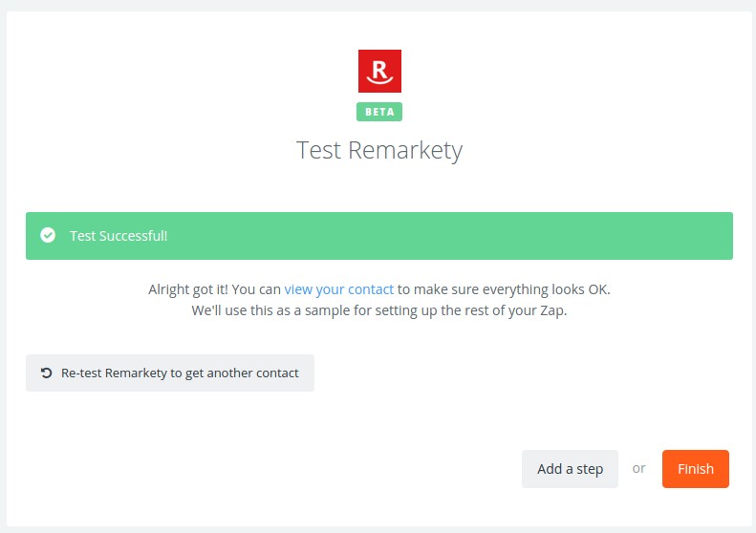Click the green success banner's empty area
The height and width of the screenshot is (533, 756).
click(448, 236)
